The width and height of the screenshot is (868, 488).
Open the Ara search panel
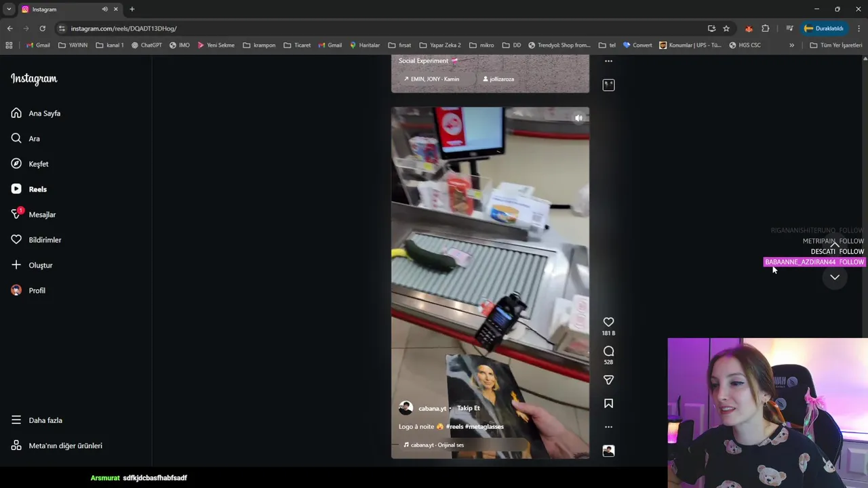pyautogui.click(x=25, y=138)
